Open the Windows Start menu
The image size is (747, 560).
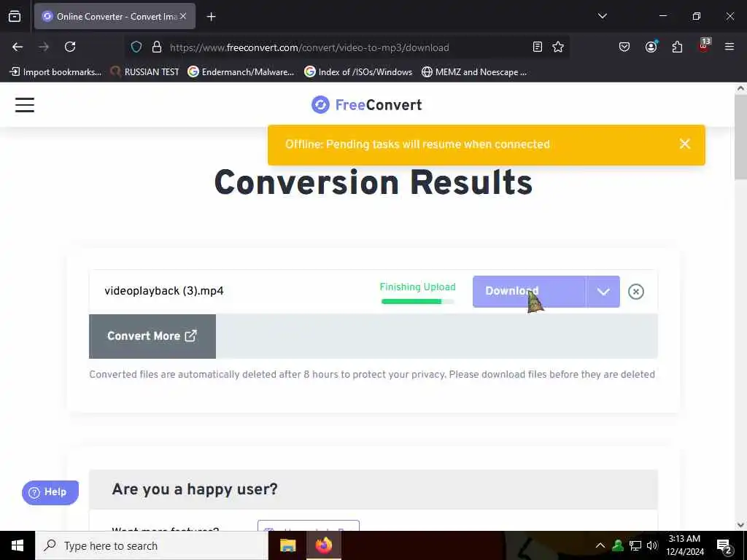(x=18, y=545)
